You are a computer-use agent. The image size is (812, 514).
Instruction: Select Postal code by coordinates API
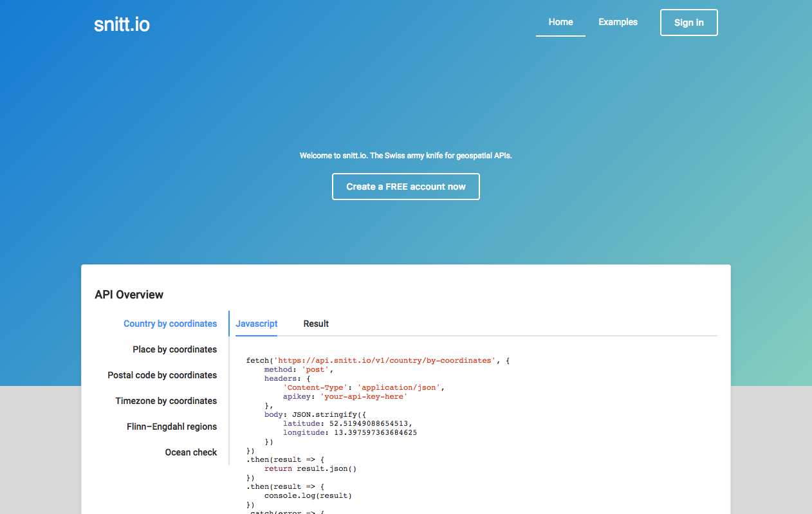[x=162, y=375]
